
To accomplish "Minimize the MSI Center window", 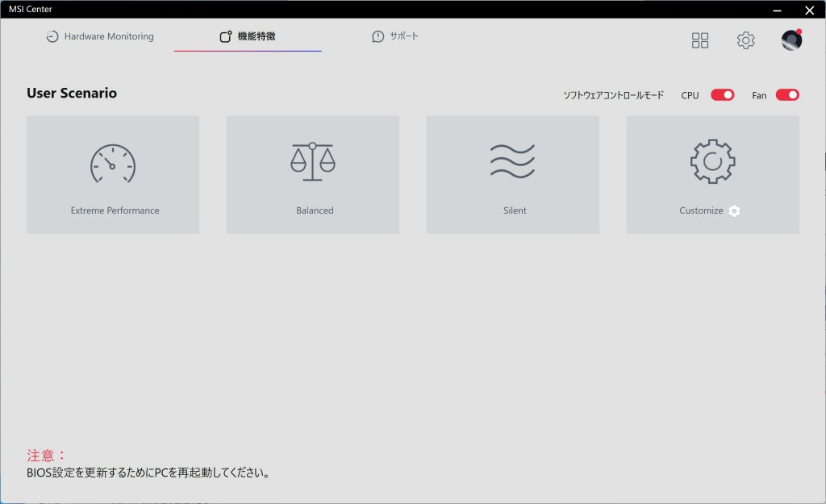I will pos(777,10).
